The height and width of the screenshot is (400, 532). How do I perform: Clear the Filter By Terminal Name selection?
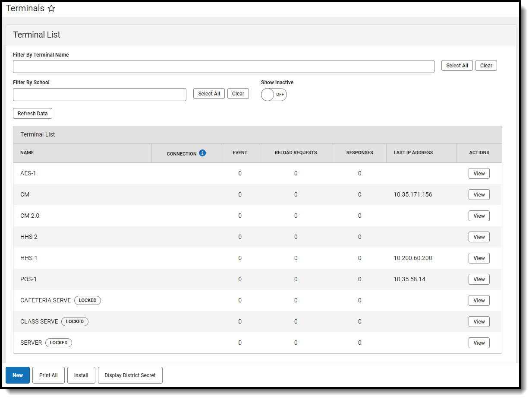[486, 66]
